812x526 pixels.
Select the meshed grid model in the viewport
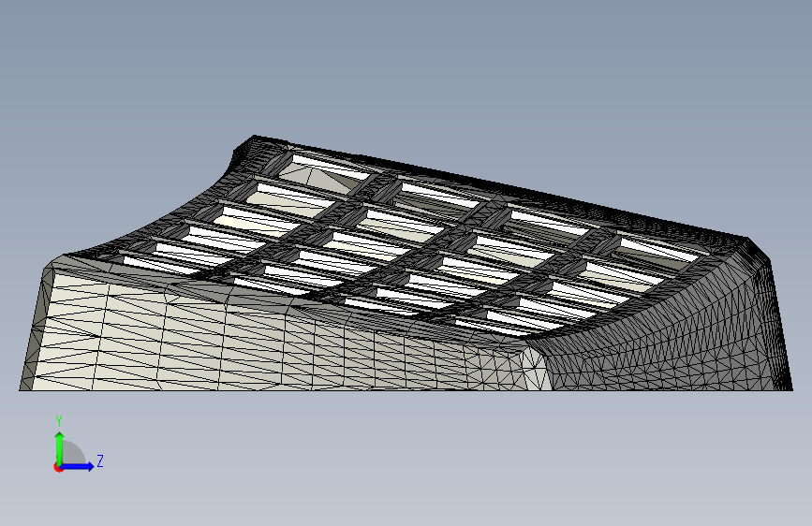[406, 263]
